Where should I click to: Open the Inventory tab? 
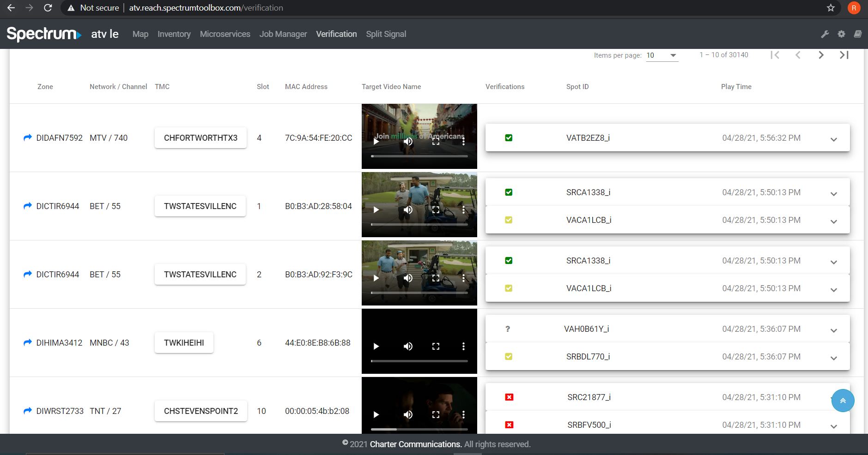(174, 34)
